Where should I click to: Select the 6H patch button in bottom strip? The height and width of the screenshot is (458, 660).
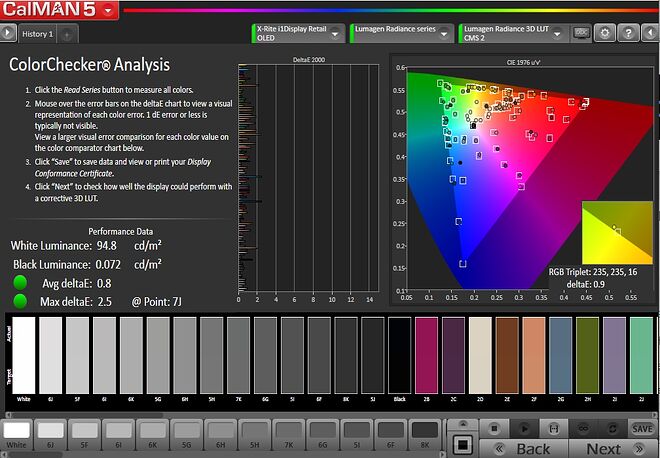tap(221, 434)
